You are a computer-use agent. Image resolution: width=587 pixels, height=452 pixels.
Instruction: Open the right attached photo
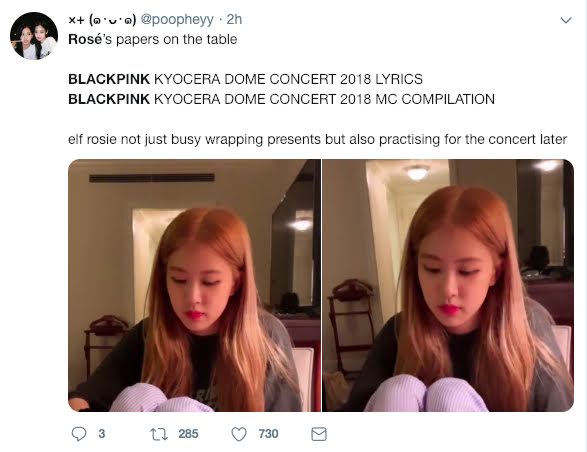point(448,285)
